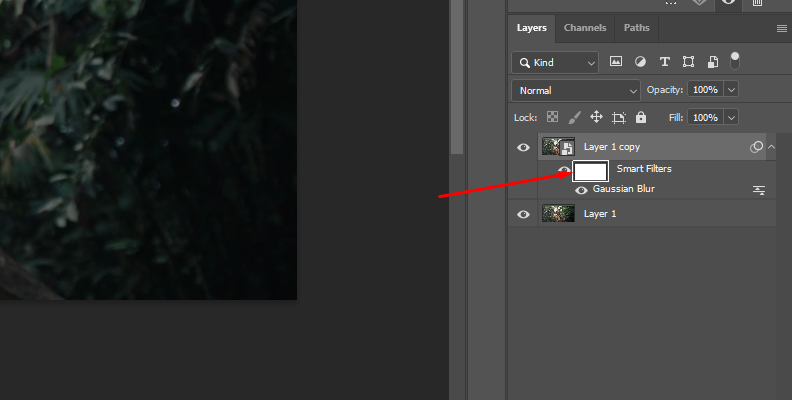Lock layer position
This screenshot has height=400, width=792.
(x=597, y=117)
